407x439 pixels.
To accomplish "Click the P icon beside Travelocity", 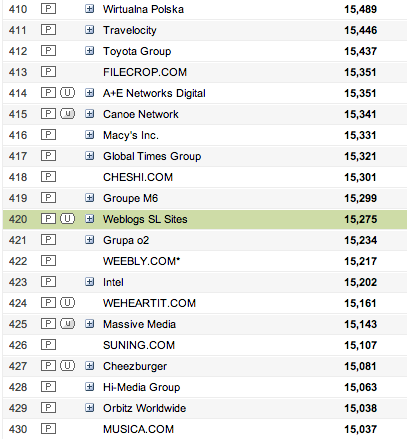I will (x=48, y=30).
